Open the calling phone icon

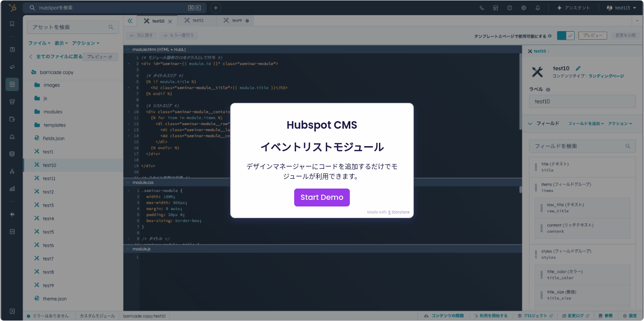point(482,8)
